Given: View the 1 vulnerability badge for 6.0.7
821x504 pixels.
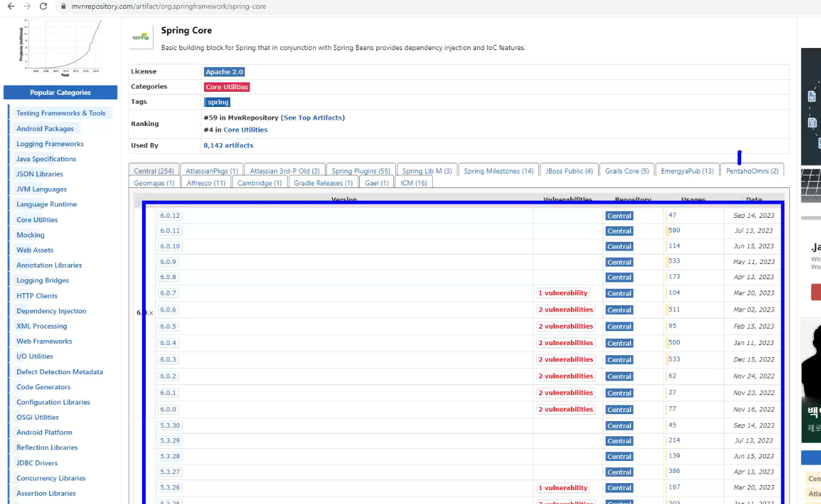Looking at the screenshot, I should pos(563,293).
